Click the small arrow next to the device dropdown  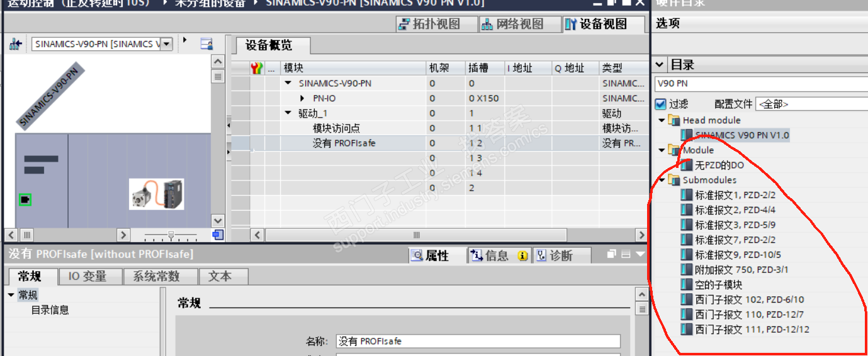pyautogui.click(x=184, y=40)
